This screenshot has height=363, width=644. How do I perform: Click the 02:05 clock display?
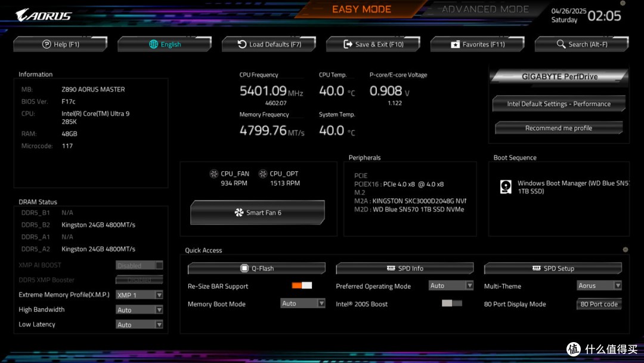point(604,16)
